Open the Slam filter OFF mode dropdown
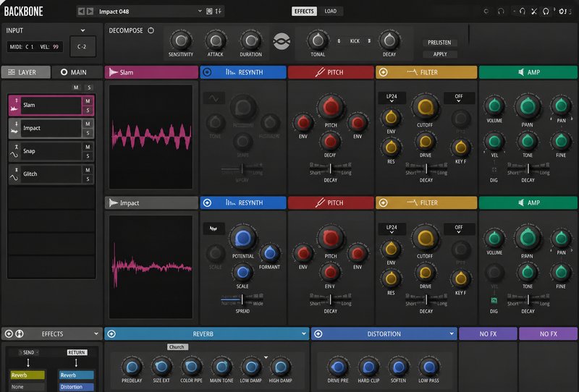This screenshot has height=392, width=579. click(x=459, y=98)
